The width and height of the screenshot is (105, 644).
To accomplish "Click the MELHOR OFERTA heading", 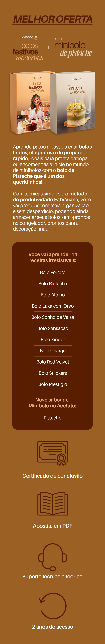I will coord(53,19).
